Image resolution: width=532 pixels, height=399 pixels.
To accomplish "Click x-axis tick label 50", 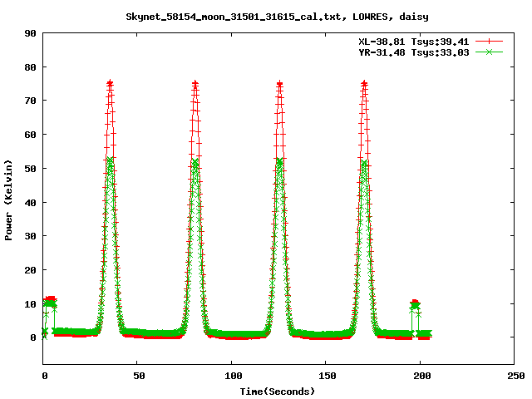I will tap(139, 376).
